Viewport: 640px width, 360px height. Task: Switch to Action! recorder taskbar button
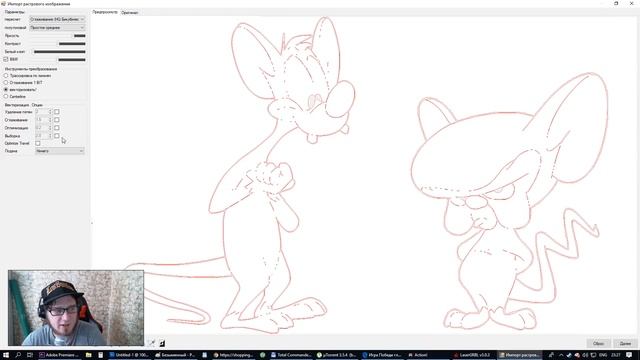[429, 355]
